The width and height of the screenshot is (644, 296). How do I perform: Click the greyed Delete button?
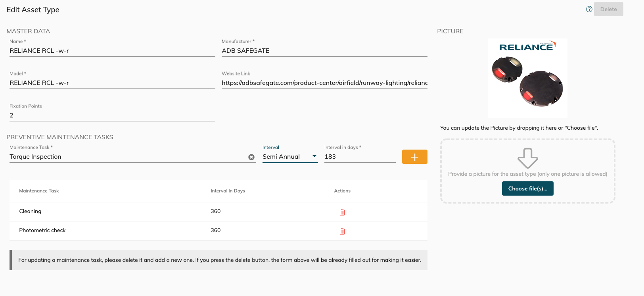tap(608, 9)
